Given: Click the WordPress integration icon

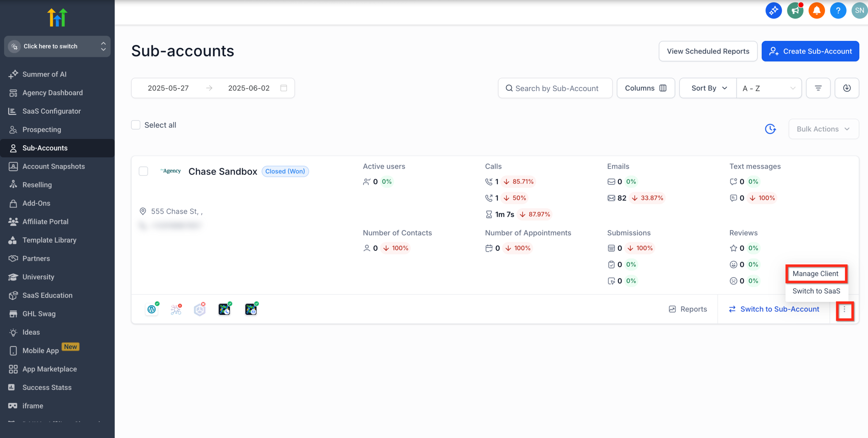Looking at the screenshot, I should [152, 309].
